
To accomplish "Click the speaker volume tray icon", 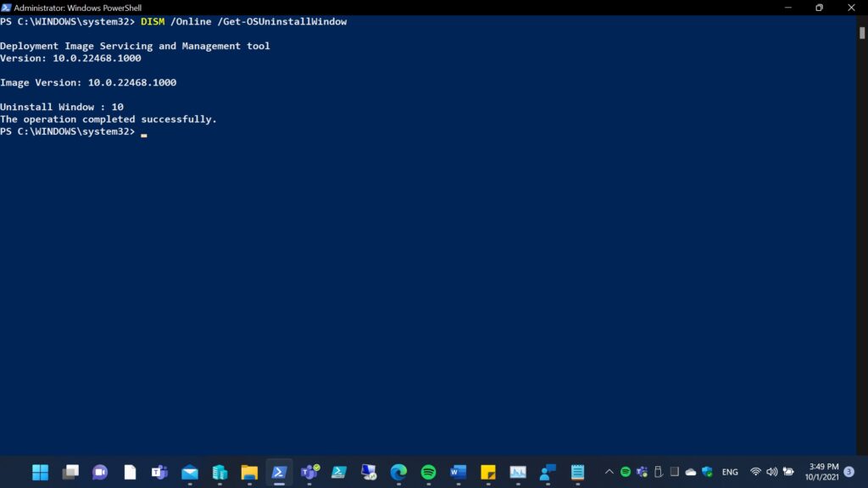I will click(x=771, y=472).
